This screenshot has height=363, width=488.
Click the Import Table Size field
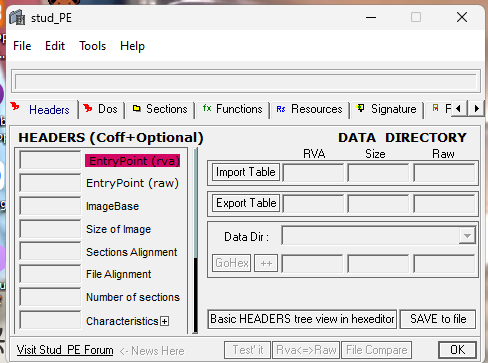click(x=378, y=173)
